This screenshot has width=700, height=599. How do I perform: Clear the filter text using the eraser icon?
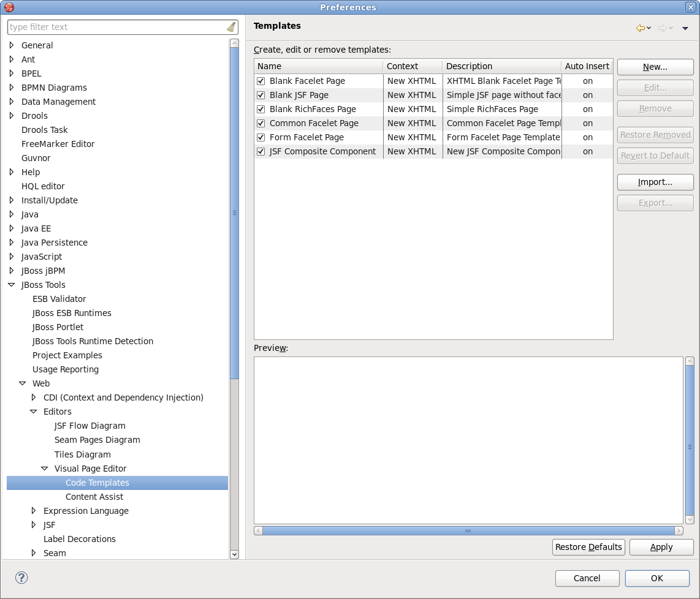(231, 26)
